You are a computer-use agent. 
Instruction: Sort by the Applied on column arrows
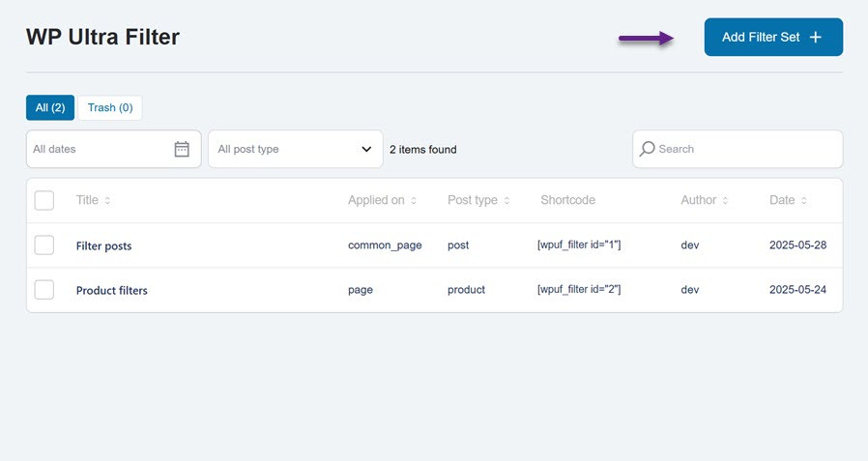[x=414, y=201]
